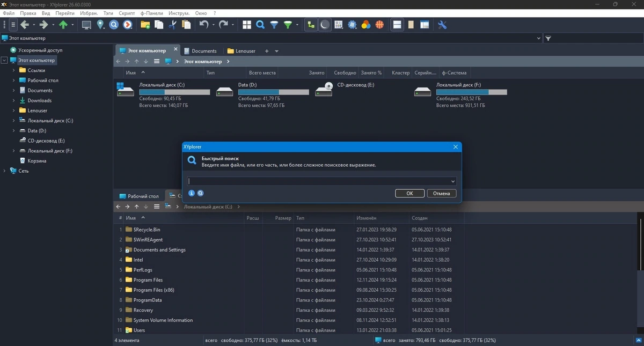Select Корзина in the folder tree
Screen dimensions: 644x346
coord(37,161)
